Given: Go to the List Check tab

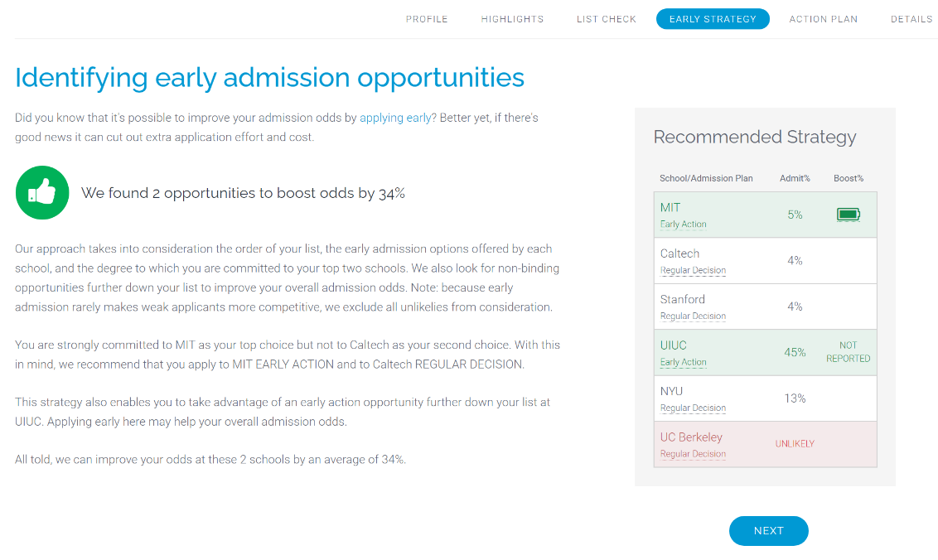Looking at the screenshot, I should point(606,19).
